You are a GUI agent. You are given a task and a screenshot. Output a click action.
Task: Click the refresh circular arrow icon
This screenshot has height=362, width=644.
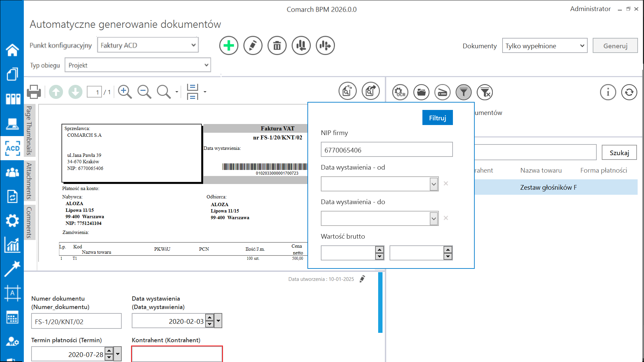click(x=629, y=92)
